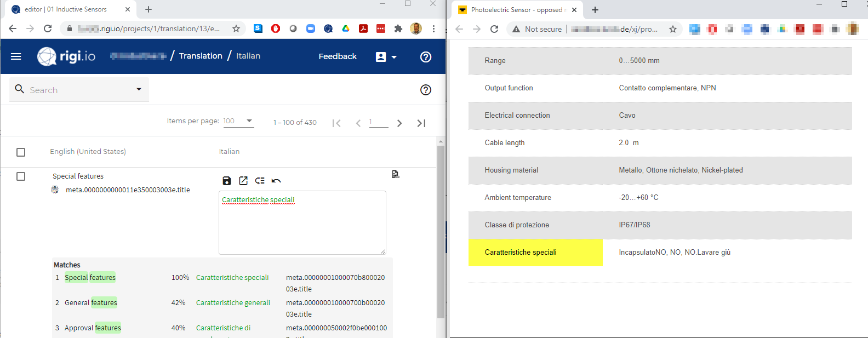Toggle the Special features row checkbox

[21, 176]
